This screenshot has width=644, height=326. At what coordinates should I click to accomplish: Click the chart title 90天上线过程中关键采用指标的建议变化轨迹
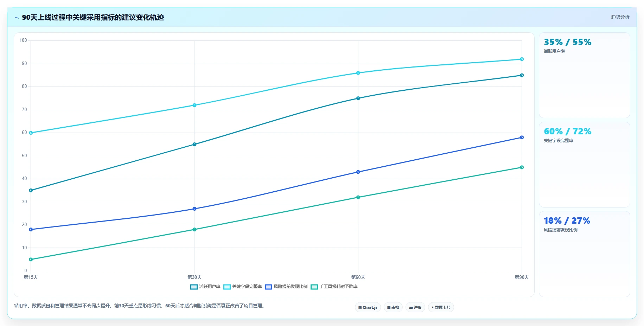93,18
